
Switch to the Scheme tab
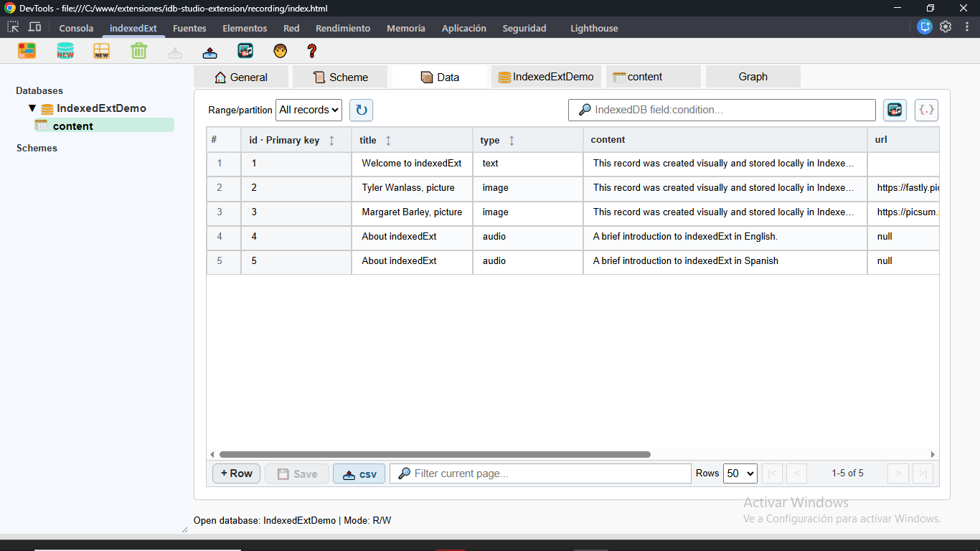tap(340, 77)
